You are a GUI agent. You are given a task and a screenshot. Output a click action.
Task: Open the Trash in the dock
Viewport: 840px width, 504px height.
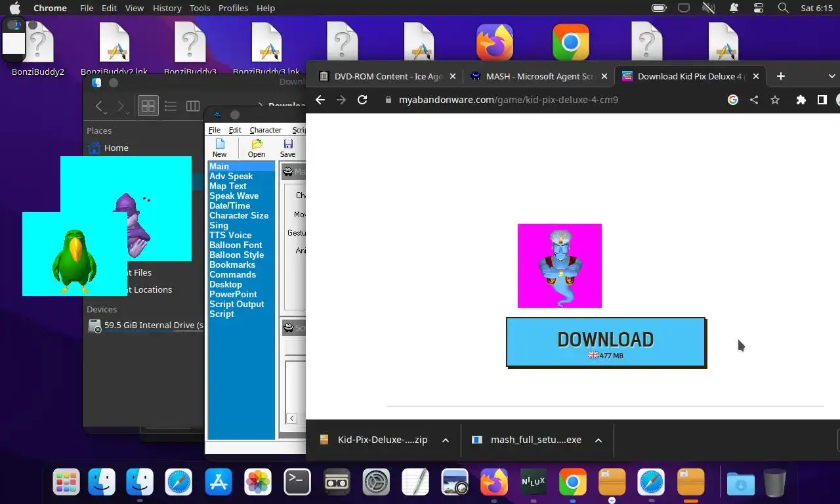[775, 482]
